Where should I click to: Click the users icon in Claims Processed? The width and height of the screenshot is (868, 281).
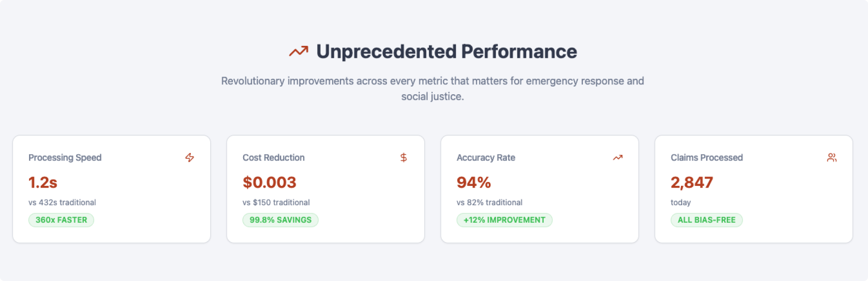[832, 158]
